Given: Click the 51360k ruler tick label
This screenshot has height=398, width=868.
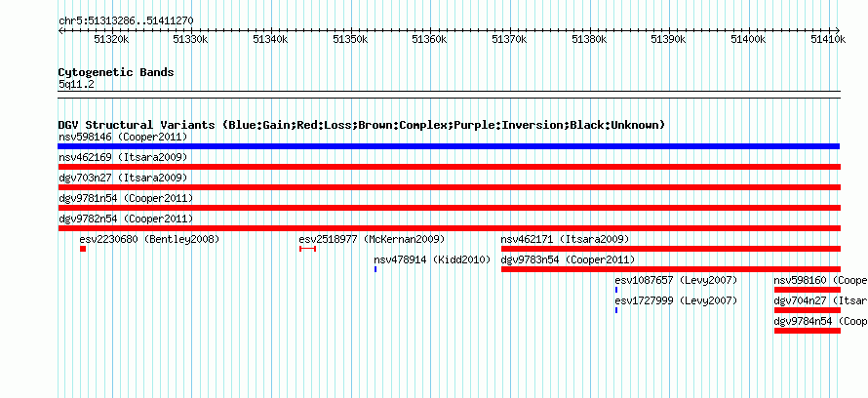Looking at the screenshot, I should click(x=430, y=39).
